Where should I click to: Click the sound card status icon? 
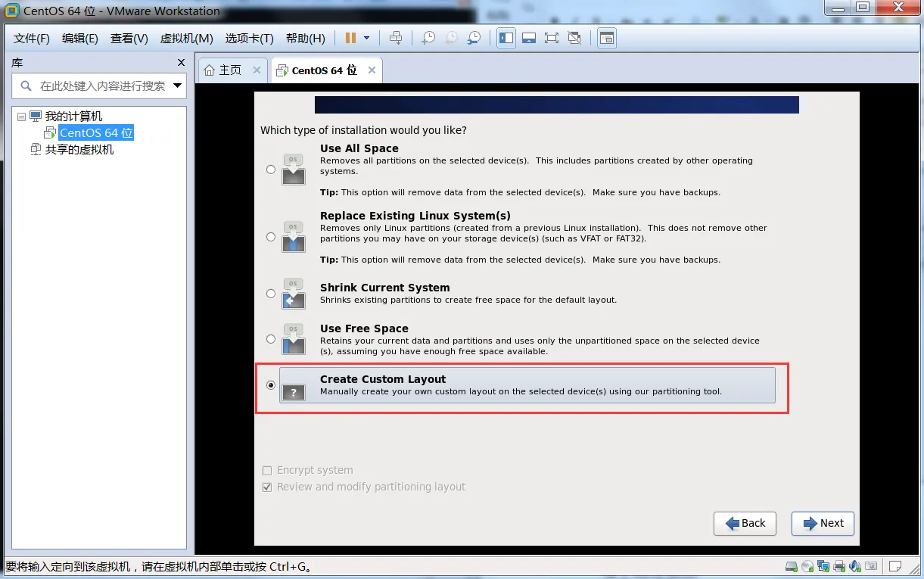tap(855, 566)
